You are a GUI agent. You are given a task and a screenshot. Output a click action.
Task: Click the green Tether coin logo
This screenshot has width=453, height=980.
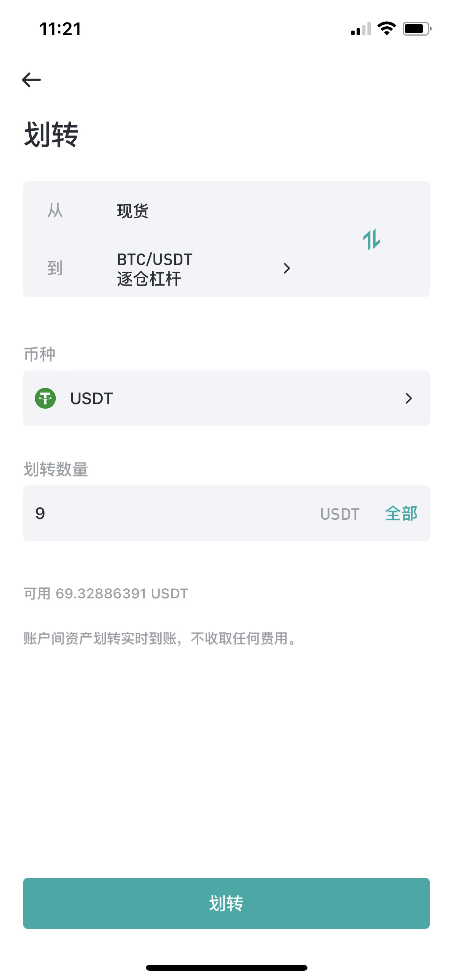(x=45, y=398)
